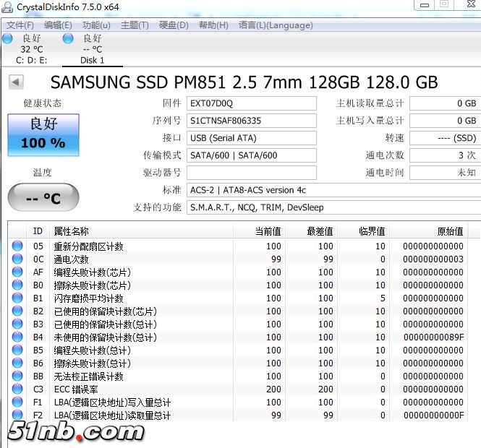Screen dimensions: 481x448
Task: Click status orb for attribute B3 row
Action: click(x=17, y=324)
